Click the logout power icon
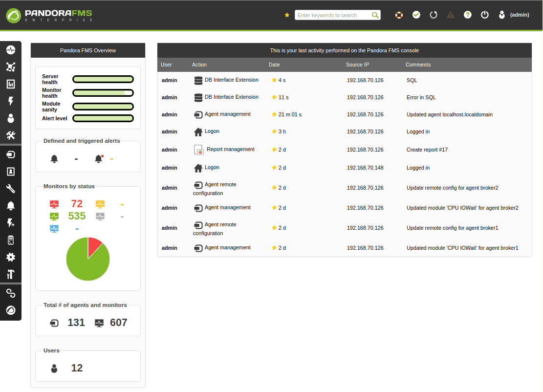Viewport: 543px width, 392px height. [x=485, y=15]
